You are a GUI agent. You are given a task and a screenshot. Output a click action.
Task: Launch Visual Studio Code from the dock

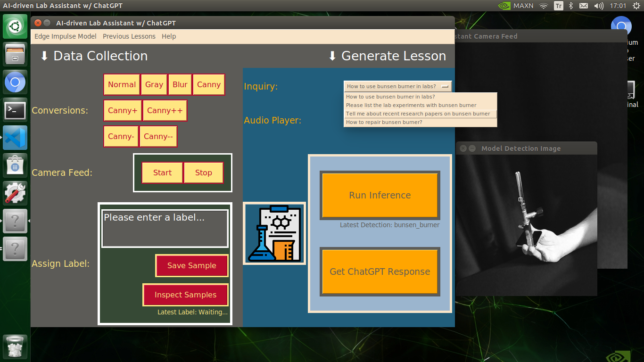click(15, 138)
